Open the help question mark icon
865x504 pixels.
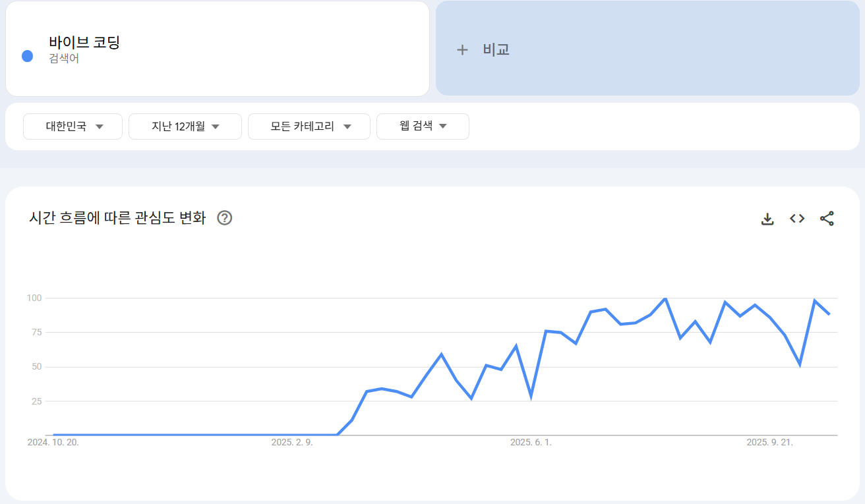[225, 218]
